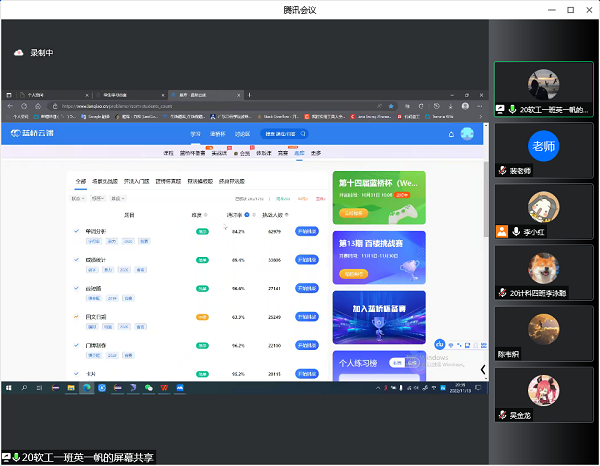Click the WeChat icon in the shared taskbar

149,386
